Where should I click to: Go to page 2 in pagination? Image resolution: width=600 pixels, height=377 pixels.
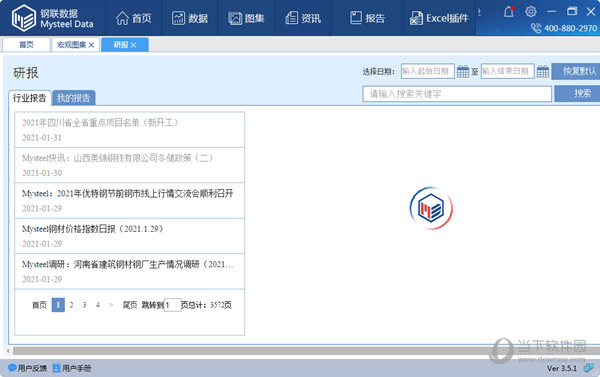(71, 305)
